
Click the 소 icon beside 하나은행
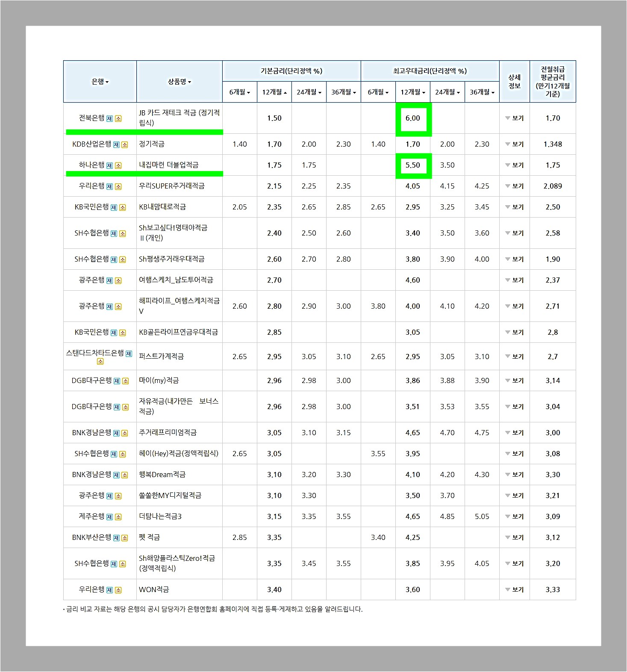click(118, 166)
